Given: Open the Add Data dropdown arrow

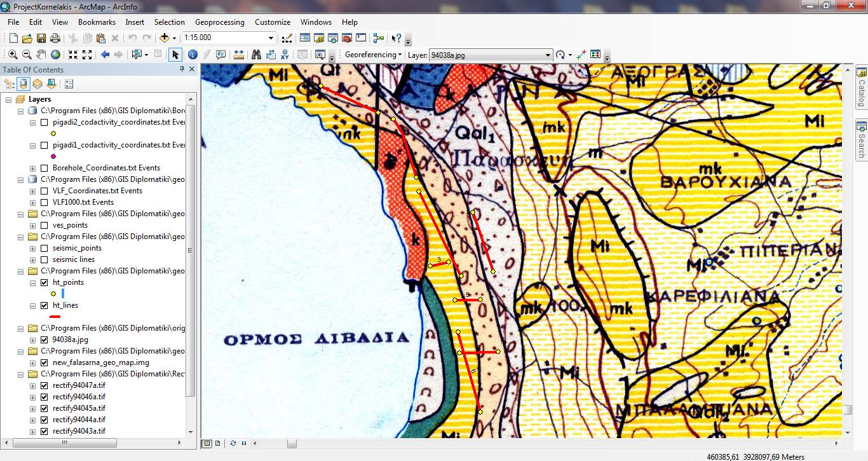Looking at the screenshot, I should point(174,38).
